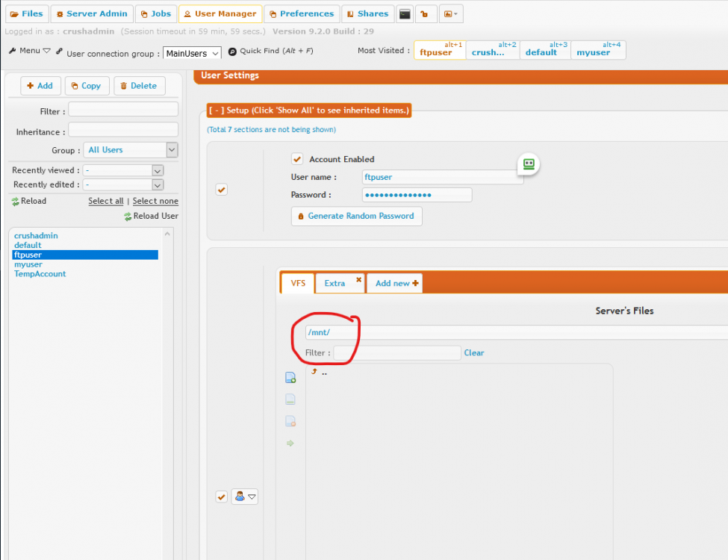Click the Reload green arrows icon
Screen dimensions: 728x560
coord(16,202)
